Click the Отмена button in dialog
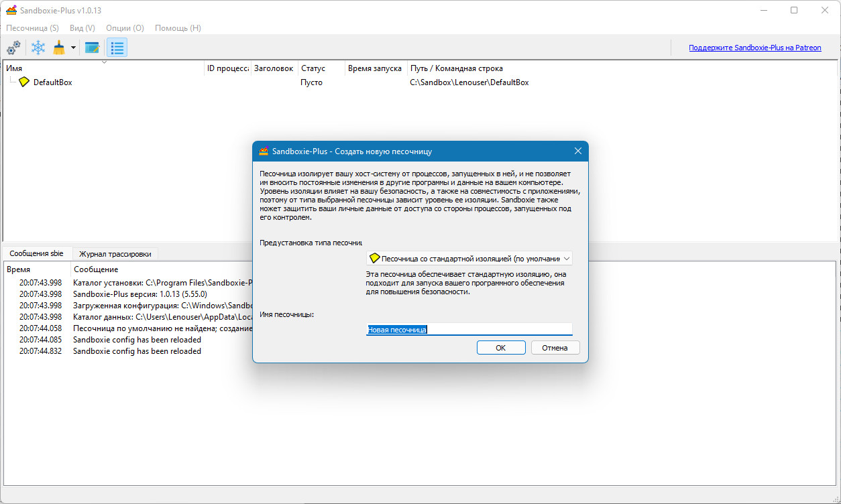This screenshot has width=841, height=504. (555, 347)
